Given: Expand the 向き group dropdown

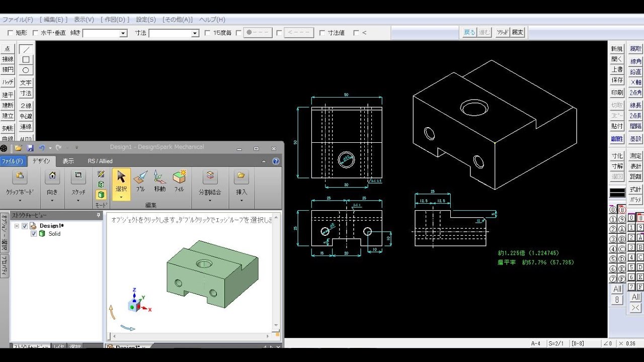Looking at the screenshot, I should [52, 200].
